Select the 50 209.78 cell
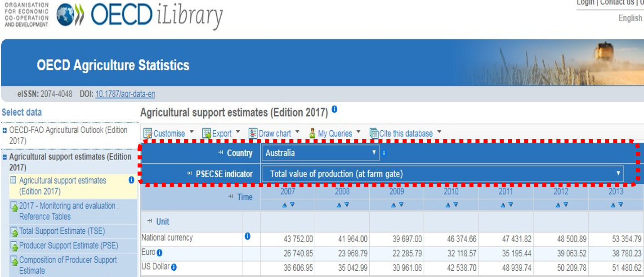The height and width of the screenshot is (277, 644). coord(561,268)
